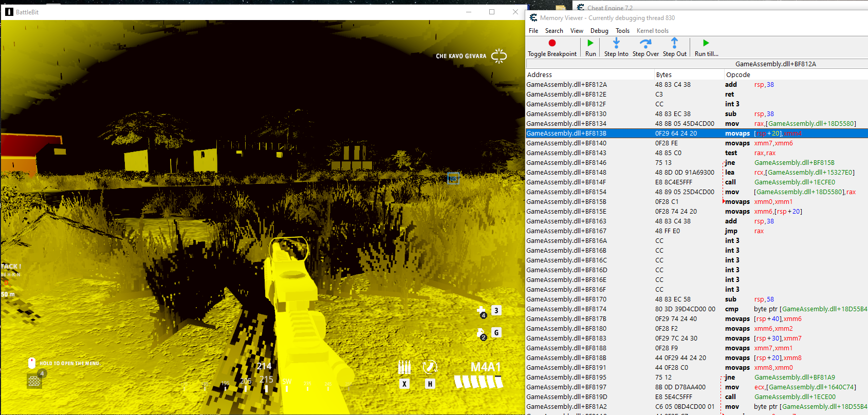
Task: Click the jump target GameAssembly.dll+BF81A9
Action: click(795, 378)
